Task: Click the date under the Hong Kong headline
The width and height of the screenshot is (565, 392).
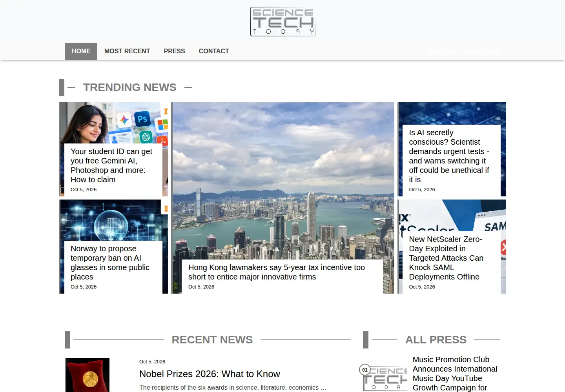Action: click(201, 287)
